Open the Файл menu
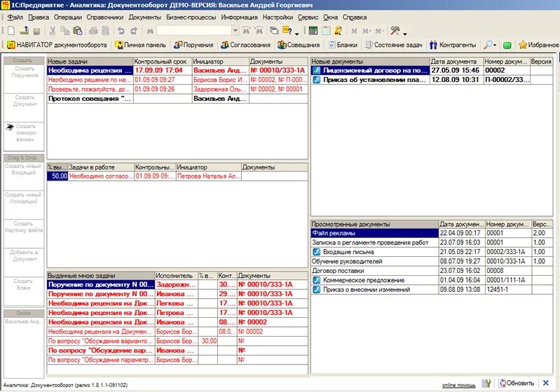 tap(15, 17)
